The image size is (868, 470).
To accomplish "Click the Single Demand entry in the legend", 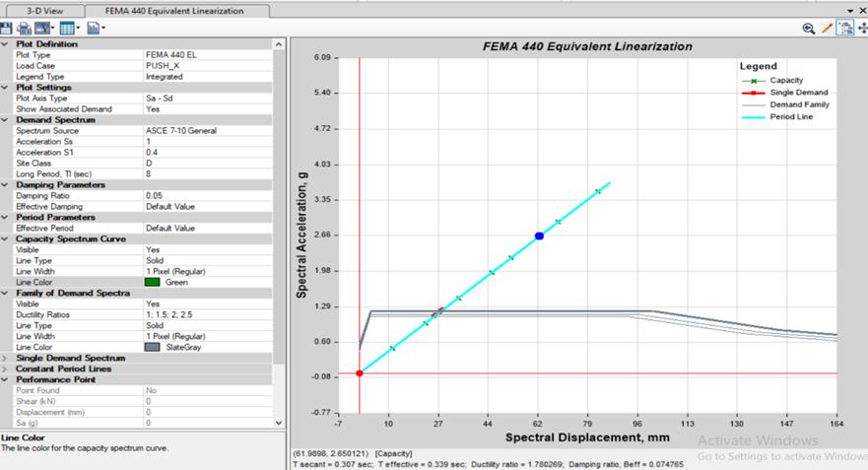I will [x=784, y=93].
